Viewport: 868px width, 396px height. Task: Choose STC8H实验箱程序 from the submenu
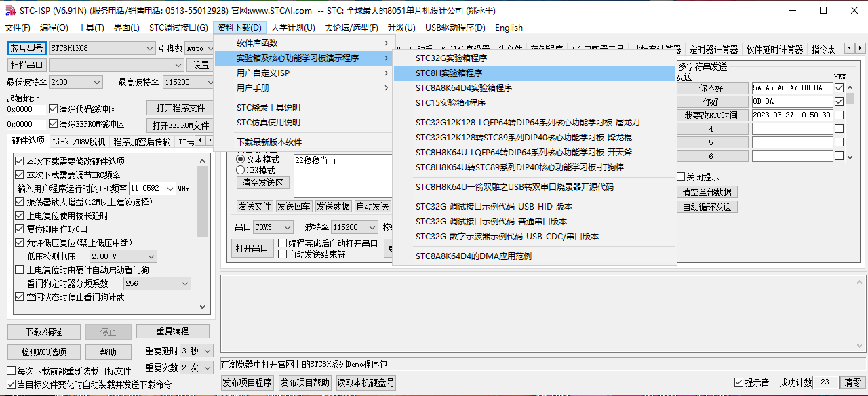[x=535, y=73]
